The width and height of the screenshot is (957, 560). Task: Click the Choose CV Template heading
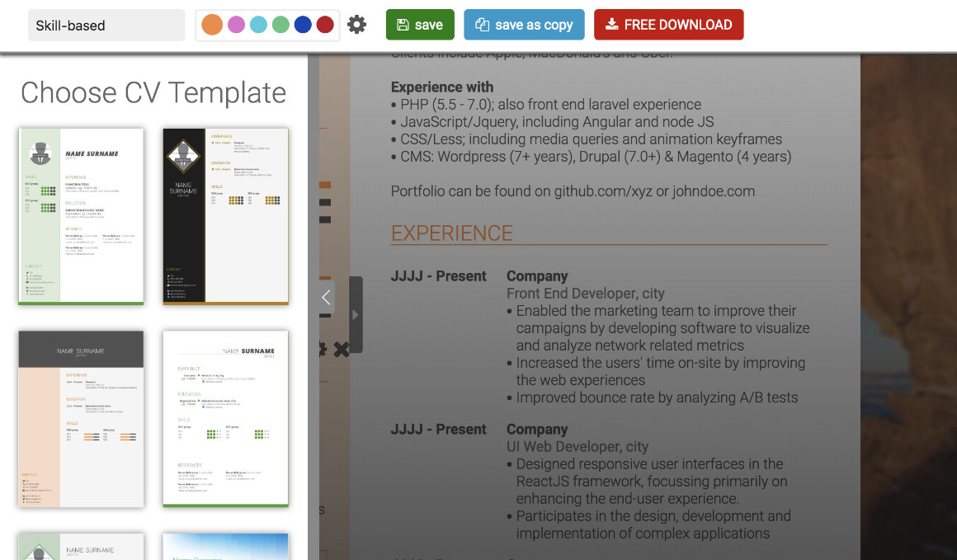[x=153, y=92]
